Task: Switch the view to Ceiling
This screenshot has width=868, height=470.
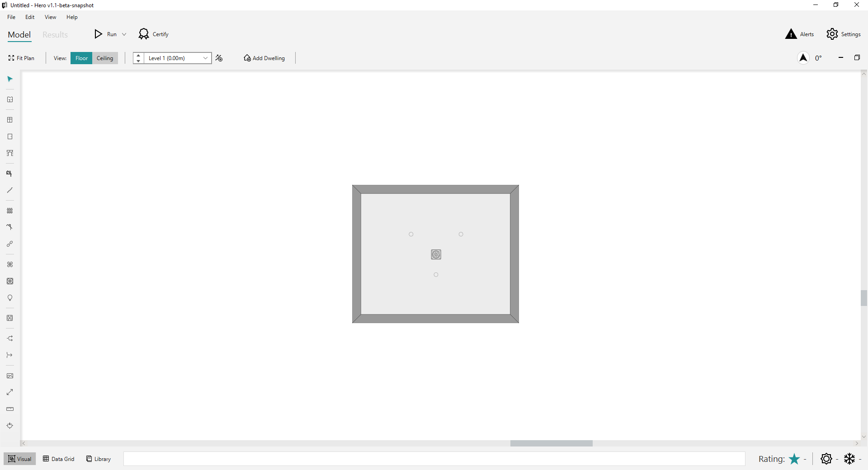Action: 105,58
